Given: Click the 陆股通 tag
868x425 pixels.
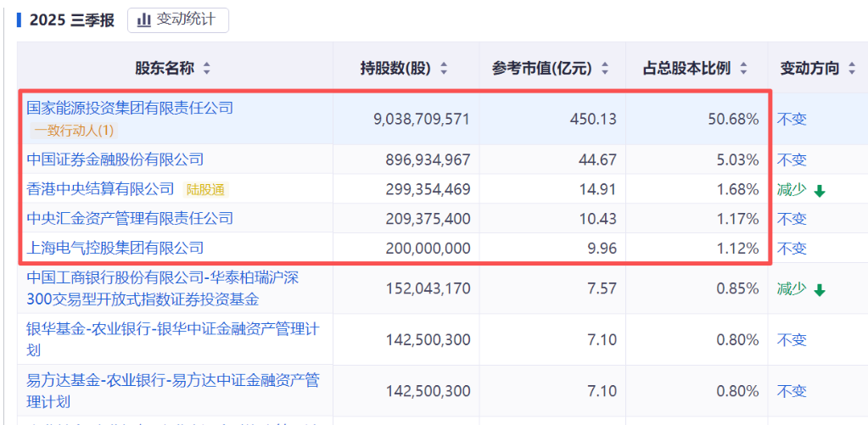Looking at the screenshot, I should [x=207, y=189].
